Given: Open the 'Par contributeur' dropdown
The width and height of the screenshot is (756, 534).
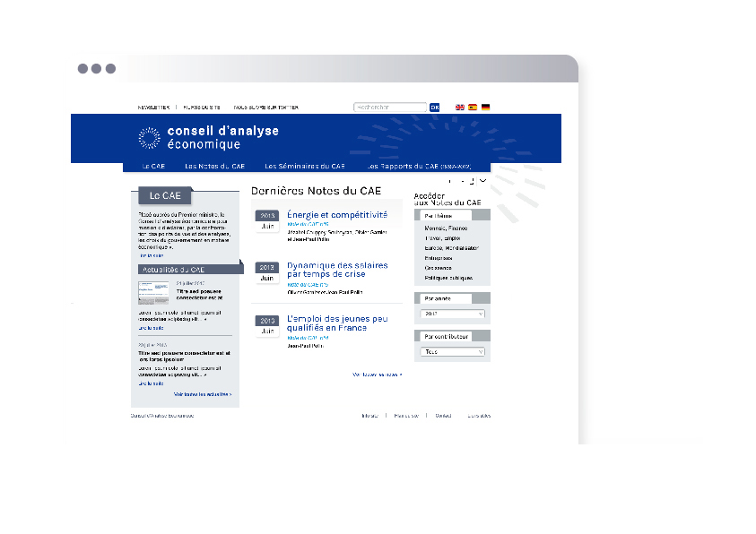Looking at the screenshot, I should (x=453, y=352).
